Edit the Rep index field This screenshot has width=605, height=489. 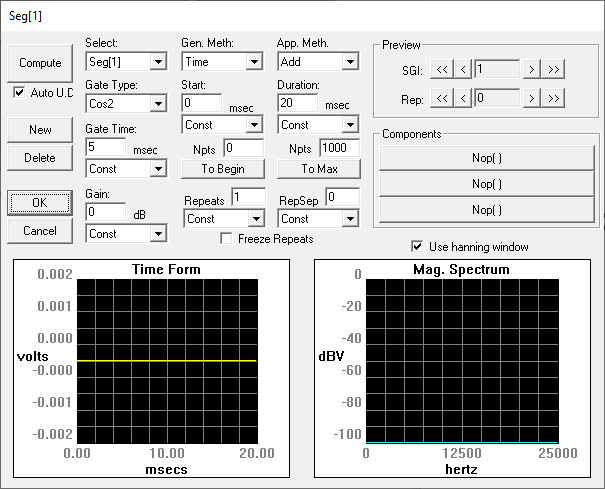[x=497, y=98]
